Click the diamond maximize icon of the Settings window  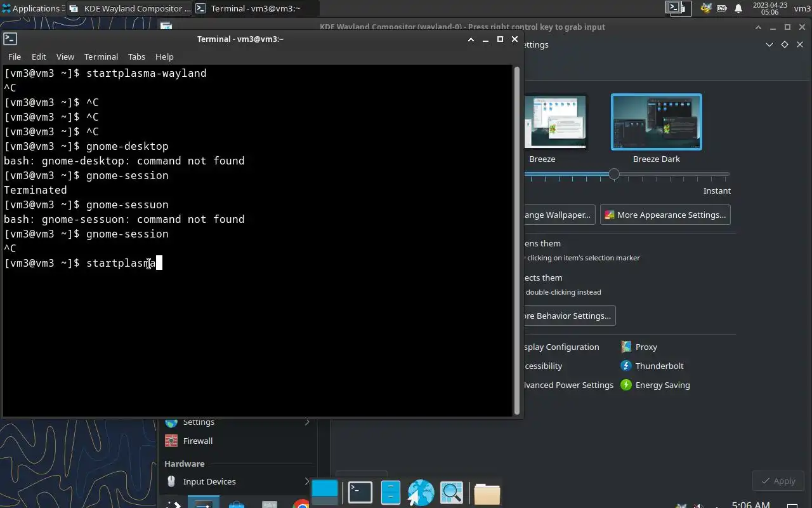click(x=785, y=44)
